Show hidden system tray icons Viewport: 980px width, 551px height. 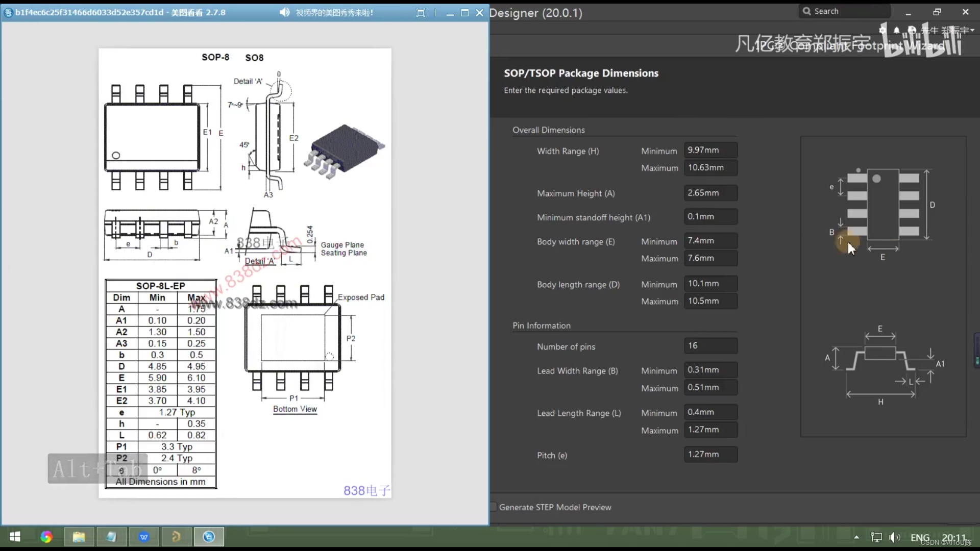[856, 537]
